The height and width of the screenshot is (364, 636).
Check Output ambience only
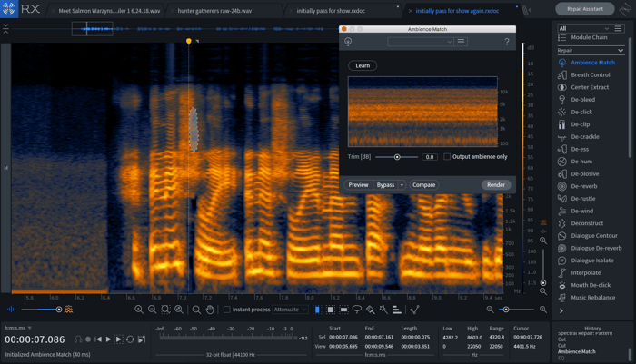click(447, 157)
